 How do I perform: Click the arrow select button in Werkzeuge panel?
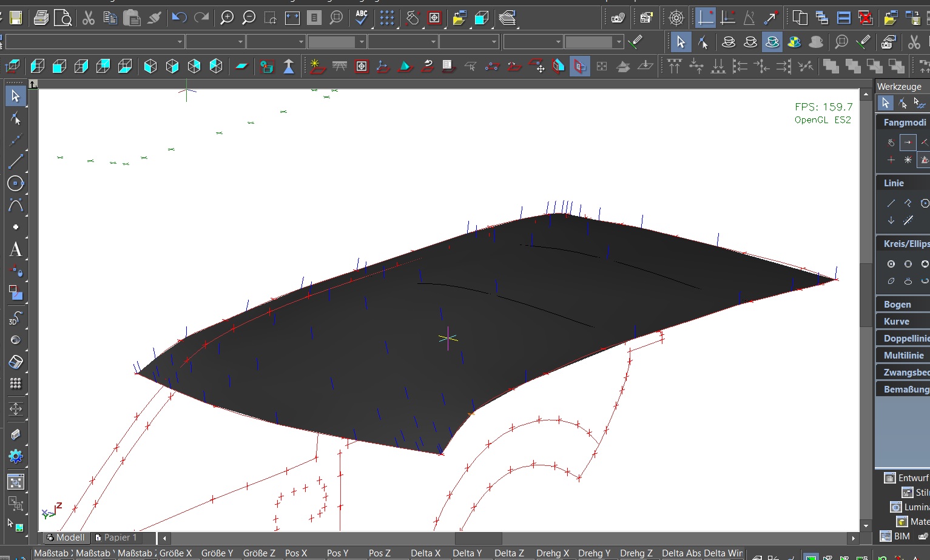[885, 103]
